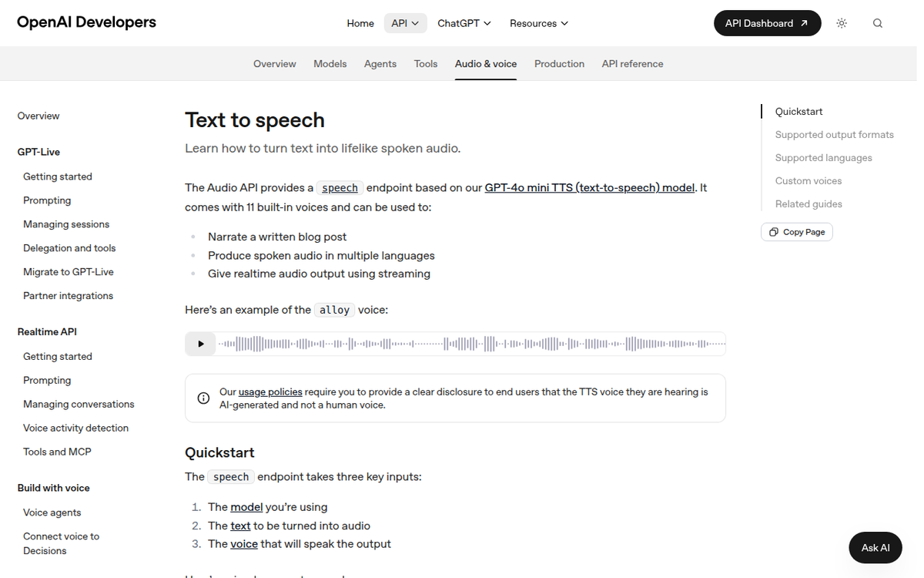Click the Quickstart section heading
The image size is (924, 578).
(x=219, y=452)
